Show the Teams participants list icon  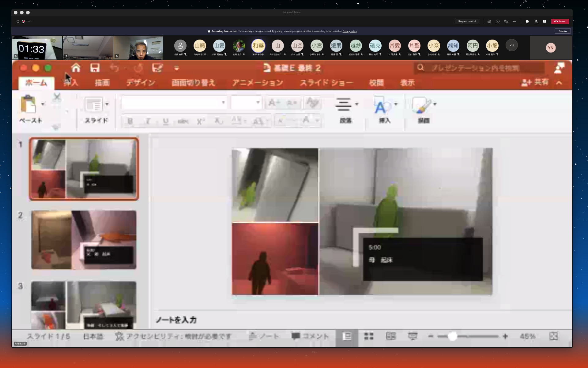tap(489, 21)
